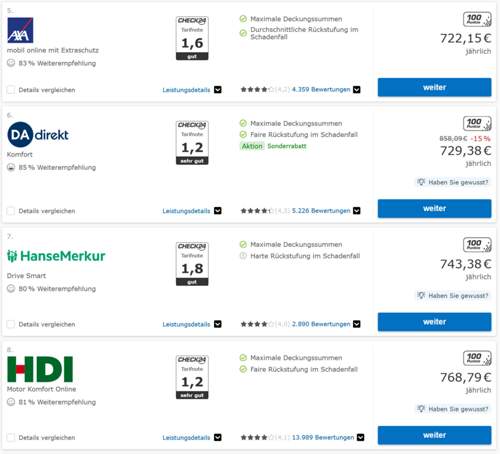The image size is (500, 454).
Task: Click the AXA insurer logo
Action: pyautogui.click(x=20, y=30)
